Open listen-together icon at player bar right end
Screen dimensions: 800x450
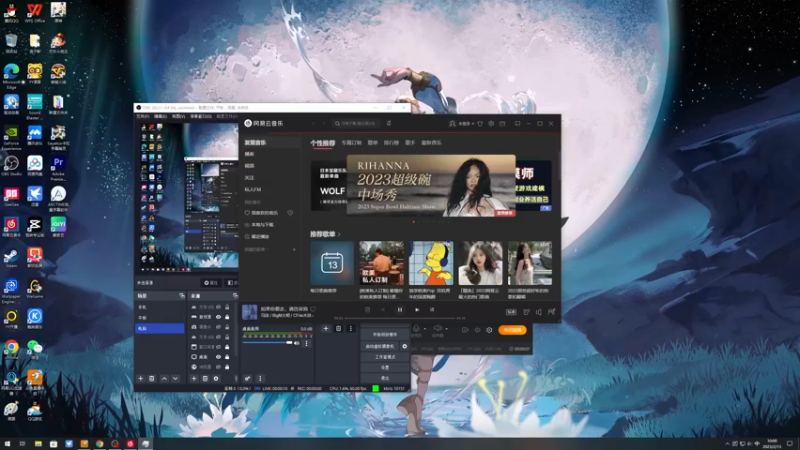[551, 311]
